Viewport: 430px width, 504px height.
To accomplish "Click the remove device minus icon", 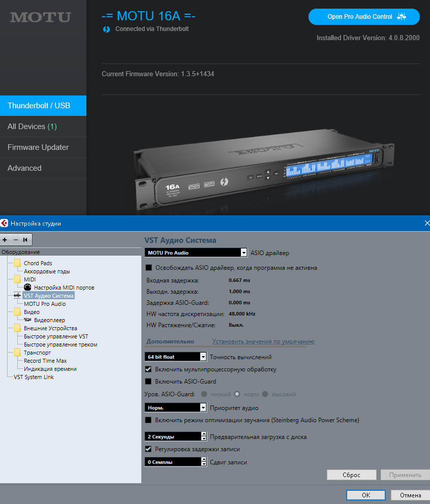I will pyautogui.click(x=15, y=240).
